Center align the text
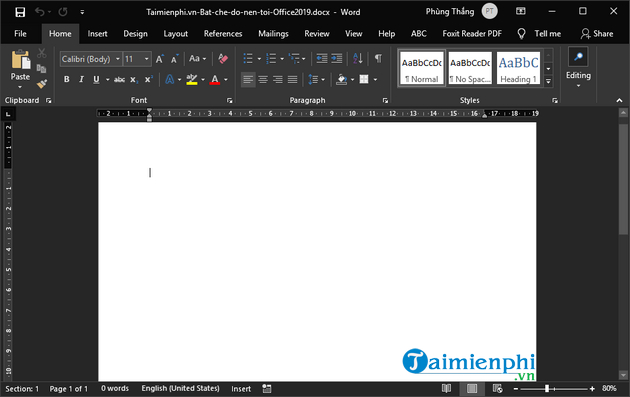The image size is (630, 397). click(263, 80)
